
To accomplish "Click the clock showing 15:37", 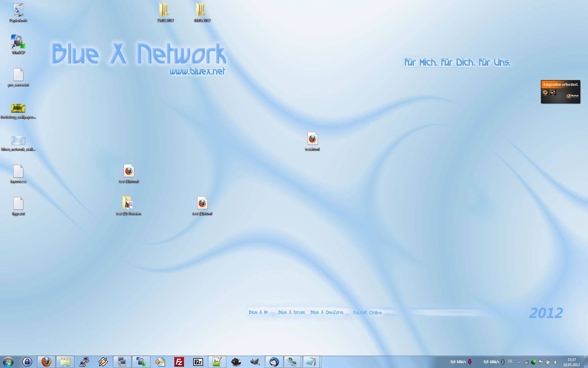I will [x=571, y=362].
